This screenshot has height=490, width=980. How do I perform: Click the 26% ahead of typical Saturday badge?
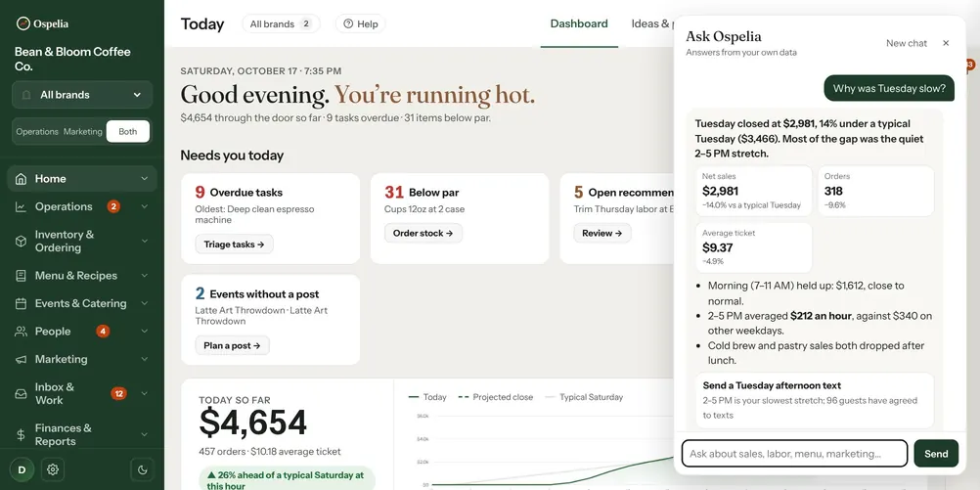pos(287,480)
